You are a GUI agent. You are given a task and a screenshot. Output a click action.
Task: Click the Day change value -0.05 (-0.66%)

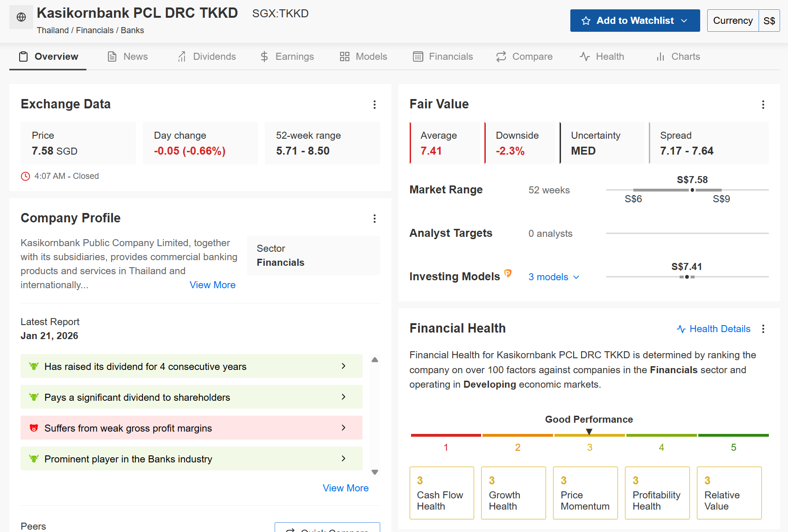point(190,151)
